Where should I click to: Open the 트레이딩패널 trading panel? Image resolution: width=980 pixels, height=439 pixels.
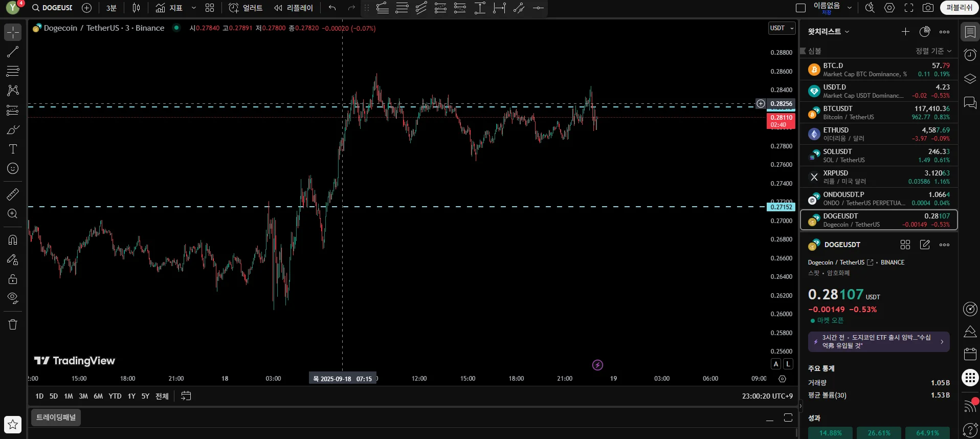point(56,418)
